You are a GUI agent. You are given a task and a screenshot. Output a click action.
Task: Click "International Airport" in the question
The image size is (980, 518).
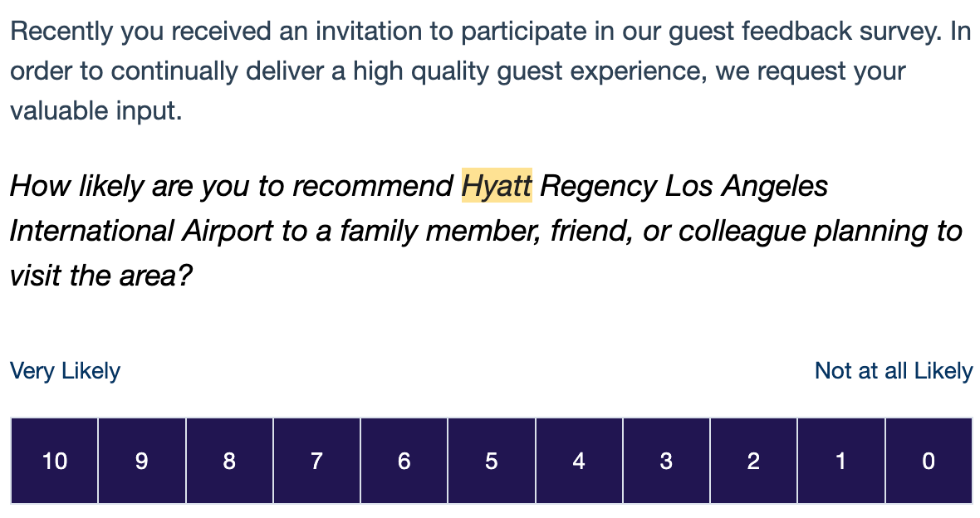coord(142,231)
